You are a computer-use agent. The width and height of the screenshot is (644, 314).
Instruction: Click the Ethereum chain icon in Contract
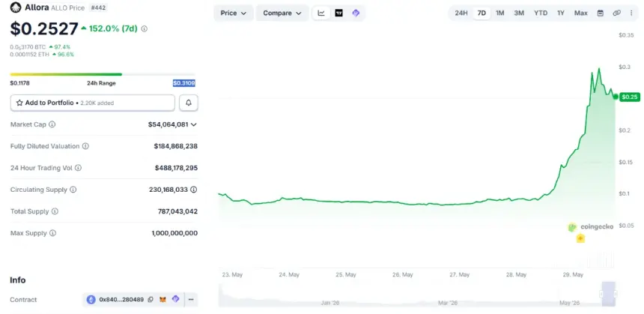(x=91, y=300)
